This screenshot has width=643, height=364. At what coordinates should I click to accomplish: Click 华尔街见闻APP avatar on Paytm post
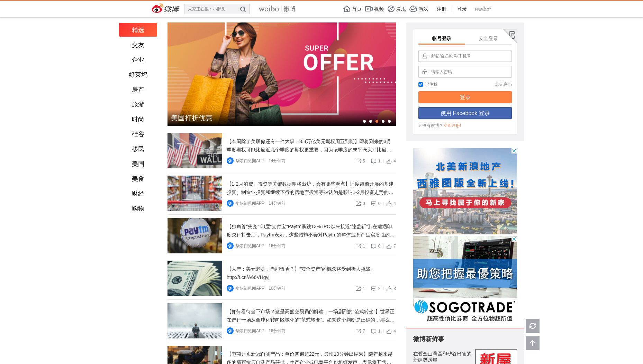tap(230, 246)
